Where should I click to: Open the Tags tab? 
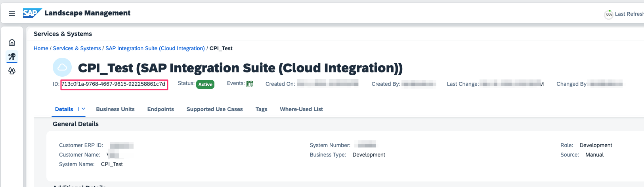261,109
